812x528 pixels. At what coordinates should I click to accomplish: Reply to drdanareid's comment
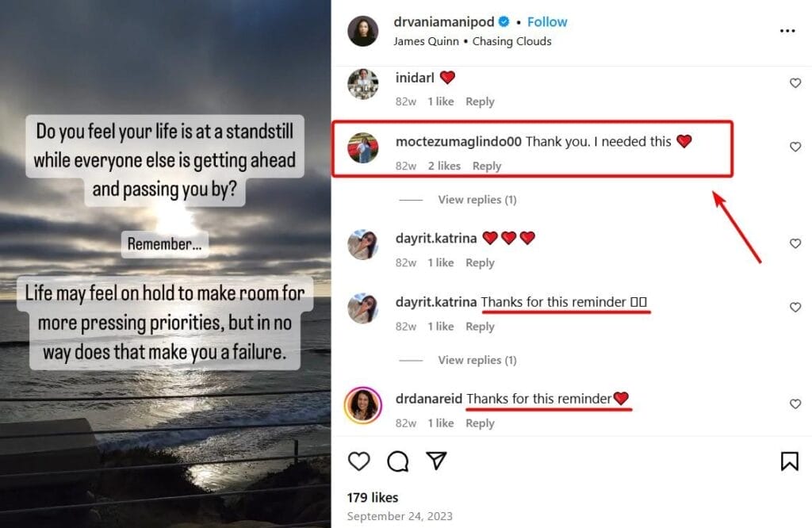pyautogui.click(x=480, y=423)
